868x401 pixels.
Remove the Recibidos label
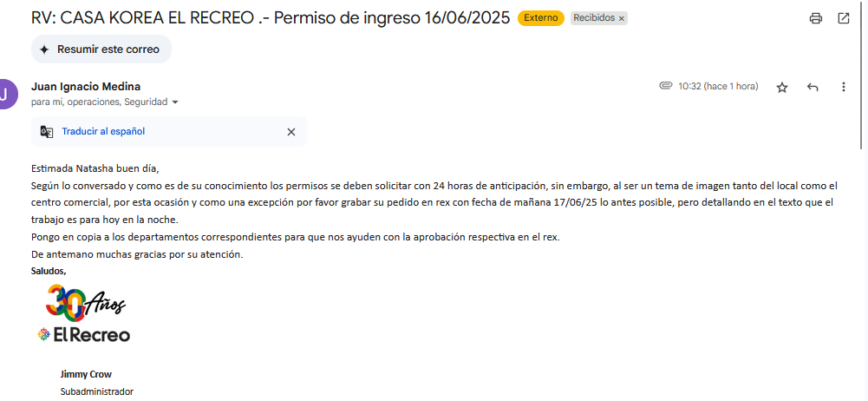point(622,19)
